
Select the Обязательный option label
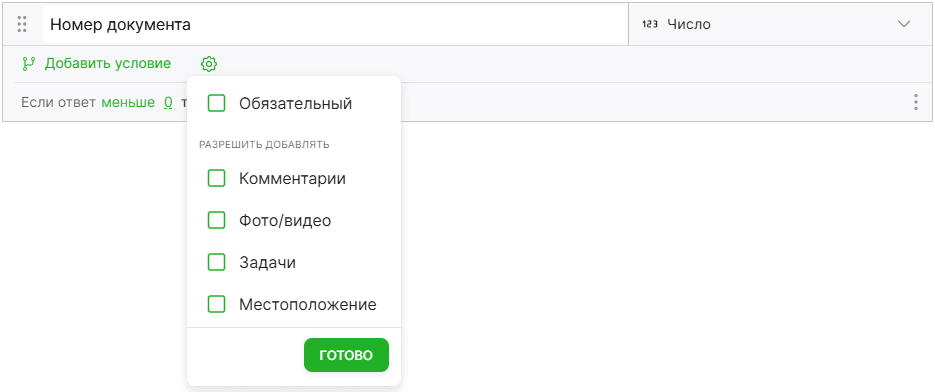coord(296,104)
